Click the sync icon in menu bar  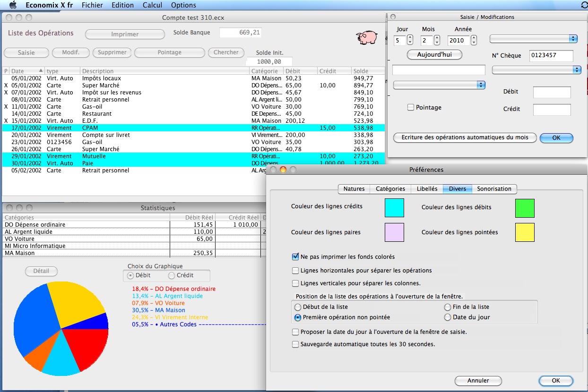point(584,5)
